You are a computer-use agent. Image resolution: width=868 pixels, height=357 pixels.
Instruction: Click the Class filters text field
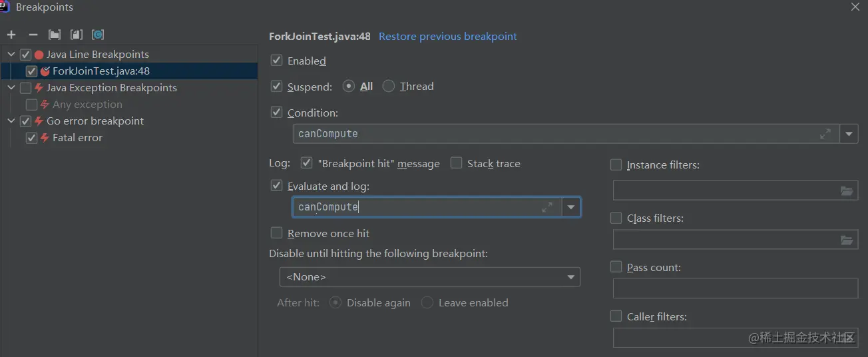tap(735, 240)
